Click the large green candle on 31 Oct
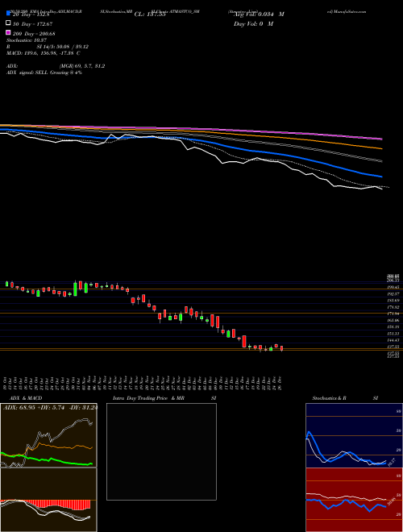 click(x=75, y=289)
